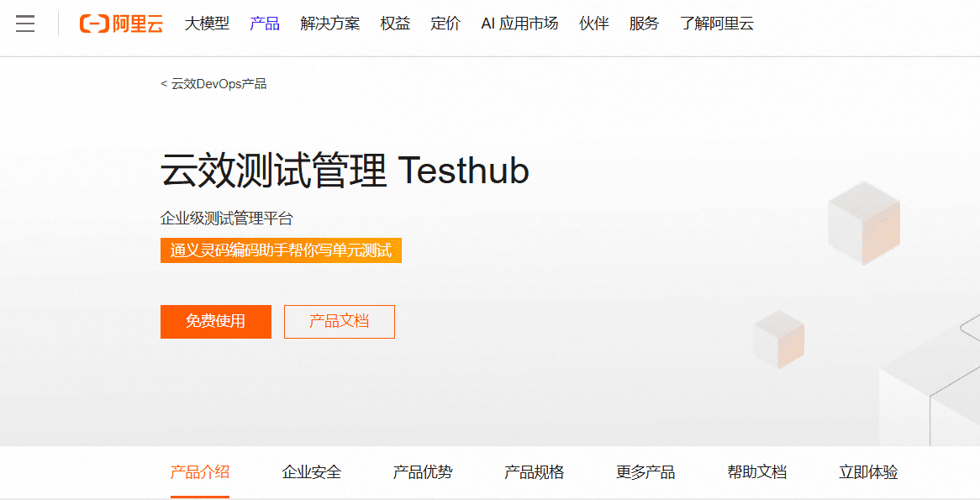Click the 立即体验 tab

[869, 472]
